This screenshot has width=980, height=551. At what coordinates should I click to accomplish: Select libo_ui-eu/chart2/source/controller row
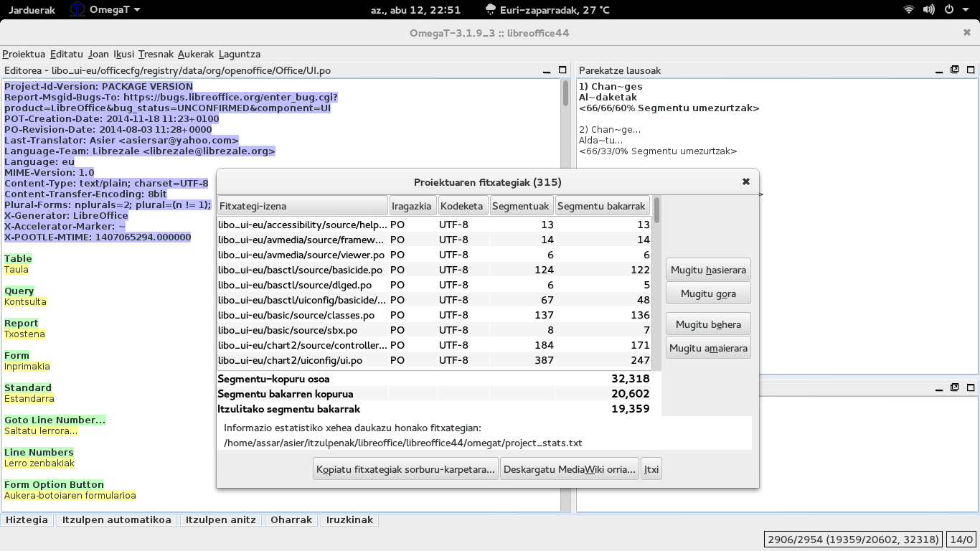[x=435, y=345]
